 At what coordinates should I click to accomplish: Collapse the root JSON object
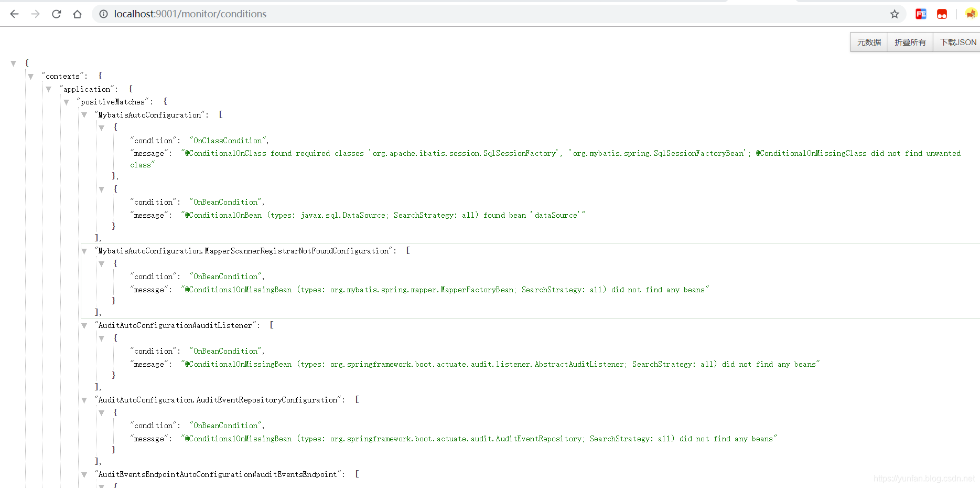(x=14, y=63)
